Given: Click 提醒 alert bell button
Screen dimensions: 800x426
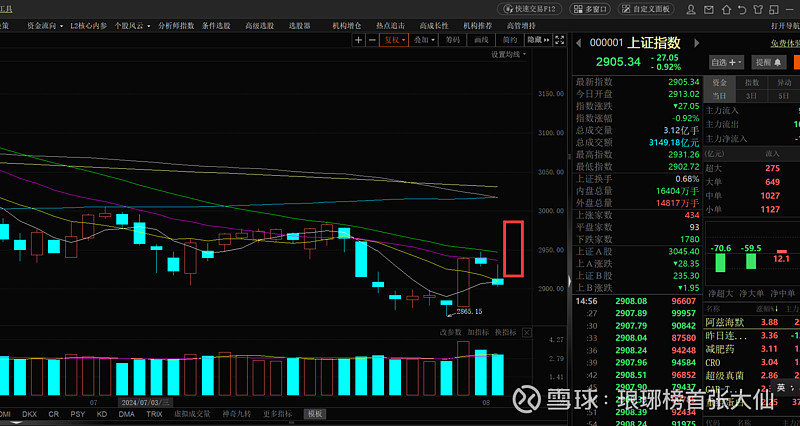Looking at the screenshot, I should 768,62.
